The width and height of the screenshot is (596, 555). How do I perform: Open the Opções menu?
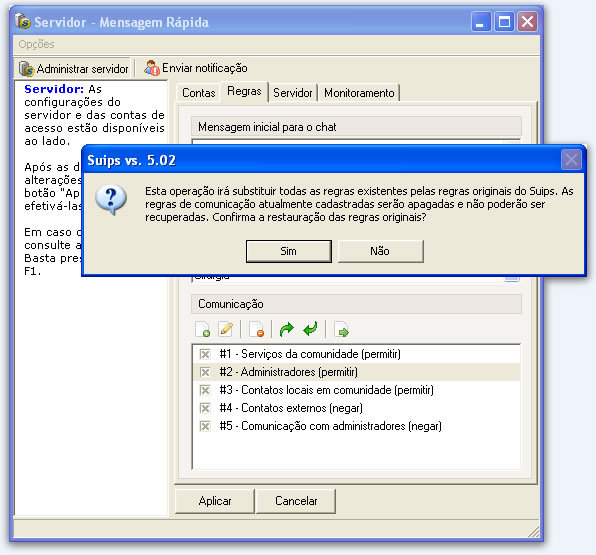pos(36,44)
